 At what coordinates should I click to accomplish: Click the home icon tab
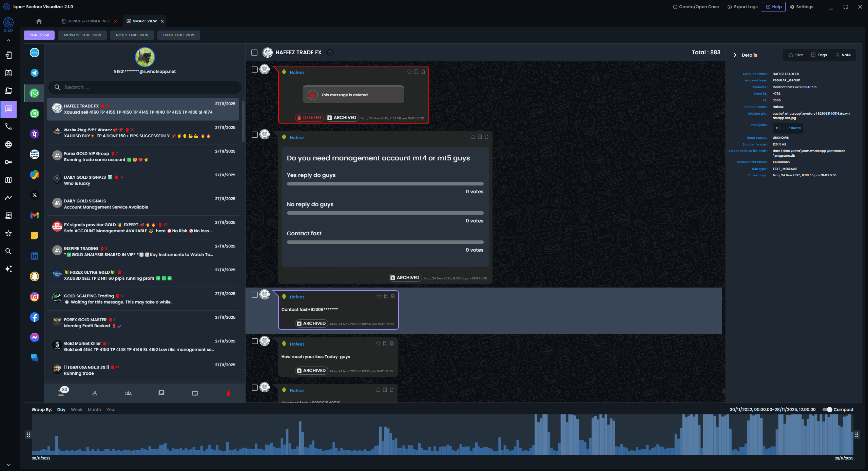point(39,21)
